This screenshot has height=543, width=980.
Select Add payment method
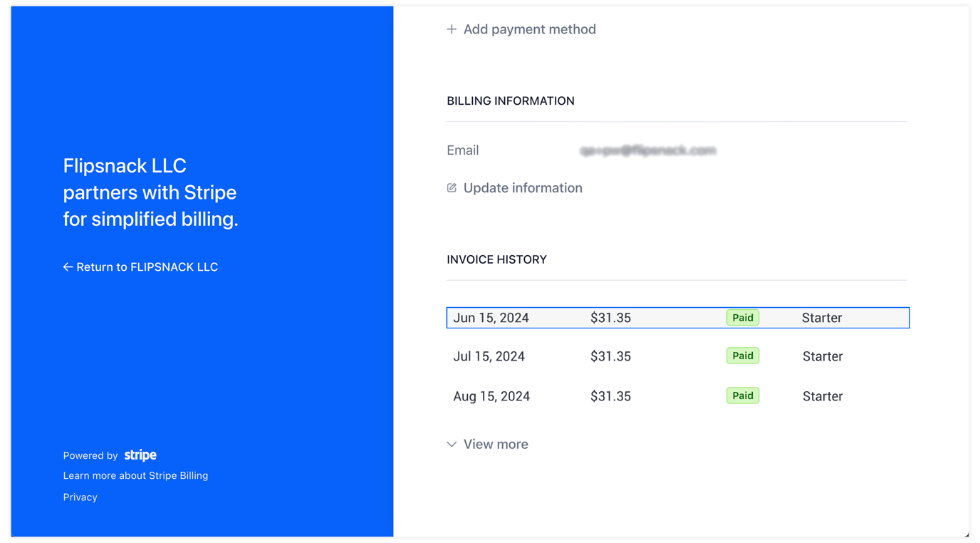tap(529, 29)
